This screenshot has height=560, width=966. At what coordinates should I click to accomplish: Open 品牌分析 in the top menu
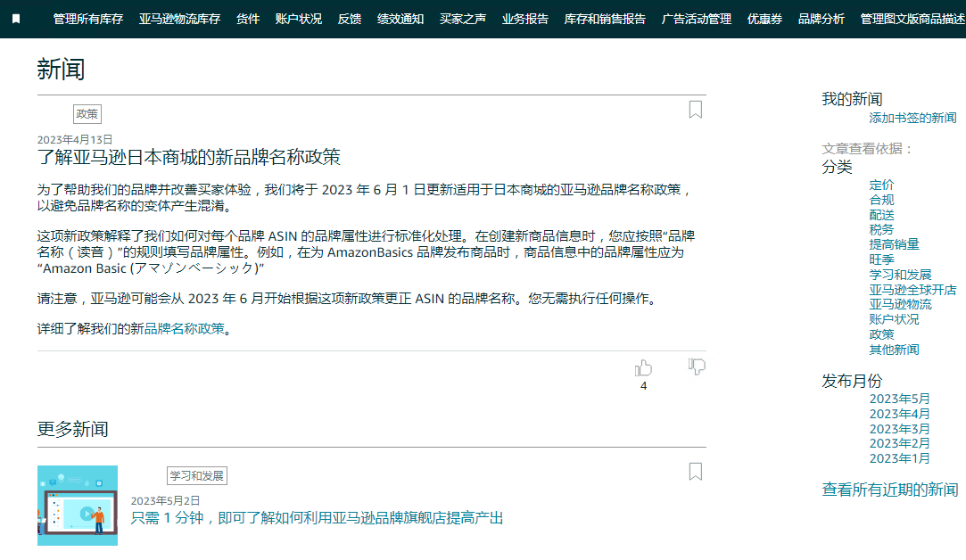821,18
